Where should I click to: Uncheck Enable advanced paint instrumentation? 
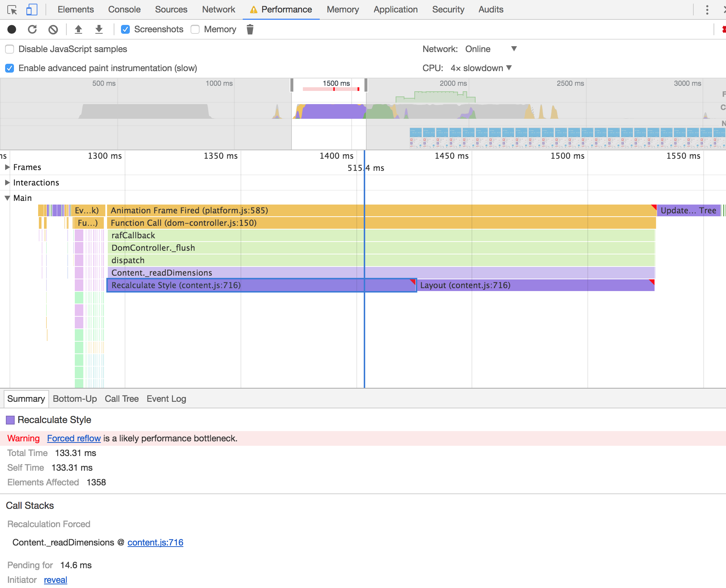[x=10, y=68]
